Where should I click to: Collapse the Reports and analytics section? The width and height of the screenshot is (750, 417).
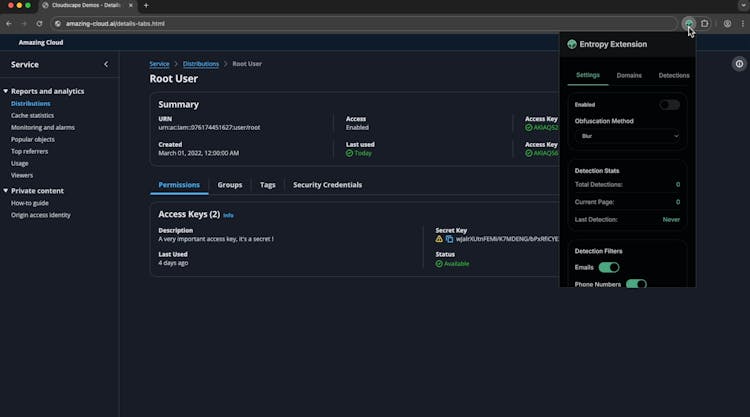point(5,91)
